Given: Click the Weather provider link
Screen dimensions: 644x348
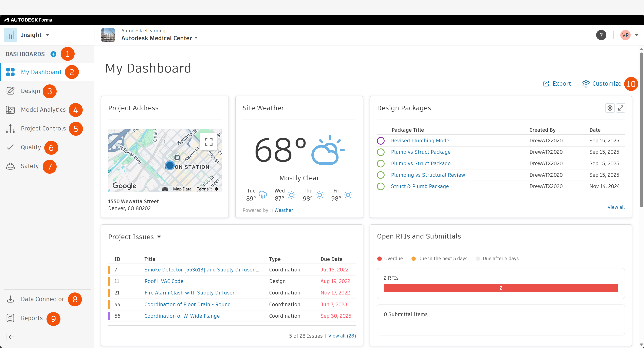Looking at the screenshot, I should [284, 210].
